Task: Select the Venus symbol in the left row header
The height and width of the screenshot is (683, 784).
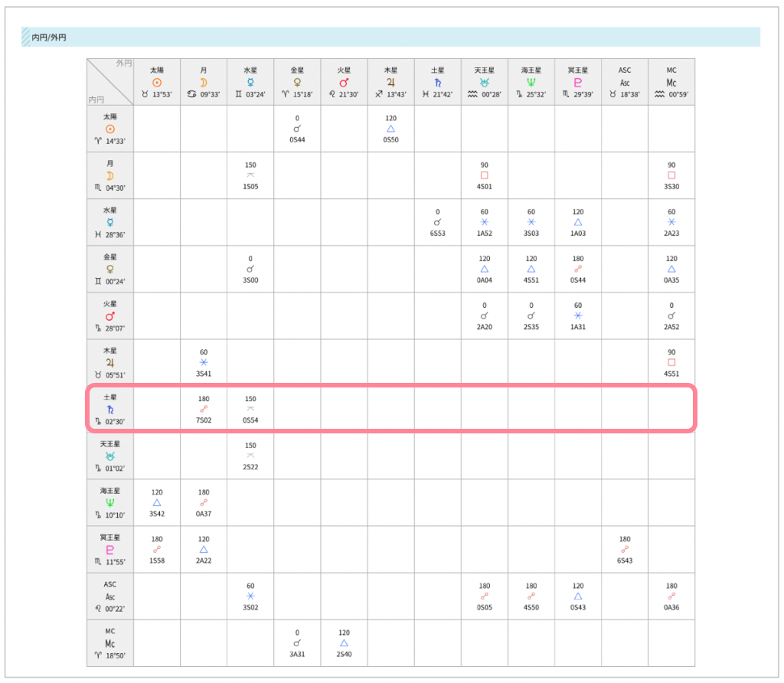Action: pos(110,270)
